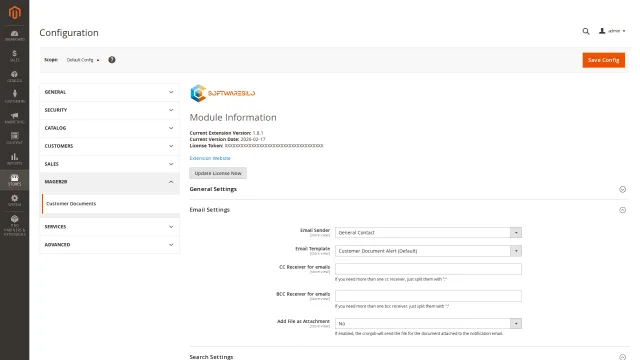Open the Extension Website link
640x360 pixels.
point(210,158)
